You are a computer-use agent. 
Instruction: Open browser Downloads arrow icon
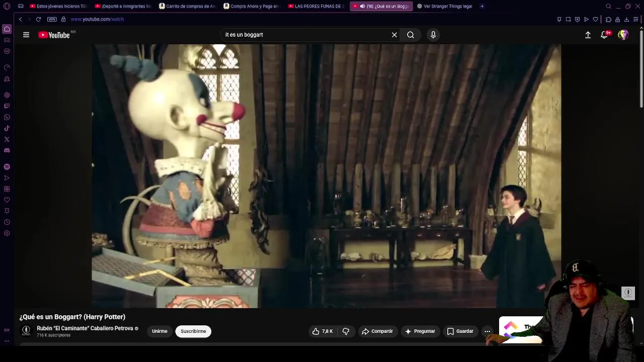626,19
